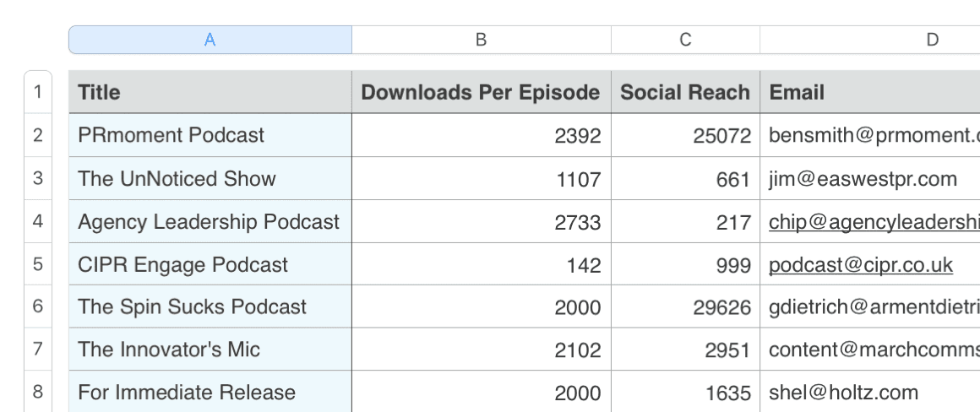Select the Social Reach header cell

[x=685, y=93]
